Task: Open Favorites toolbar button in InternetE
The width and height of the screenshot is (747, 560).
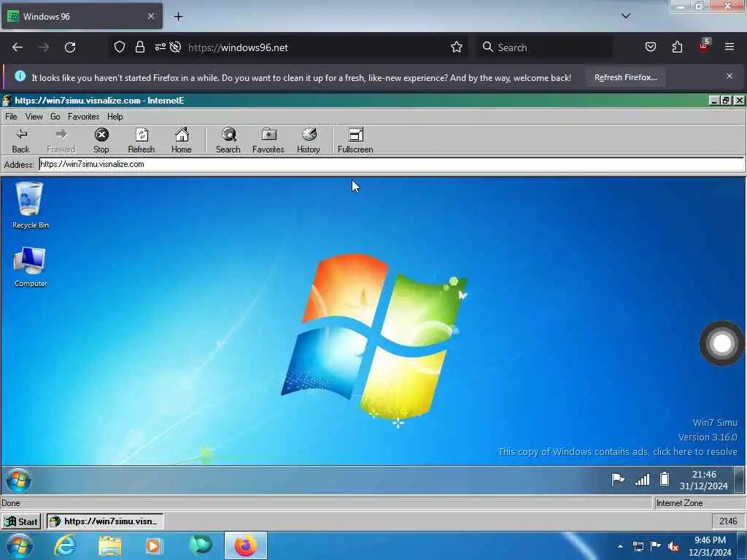Action: pos(268,141)
